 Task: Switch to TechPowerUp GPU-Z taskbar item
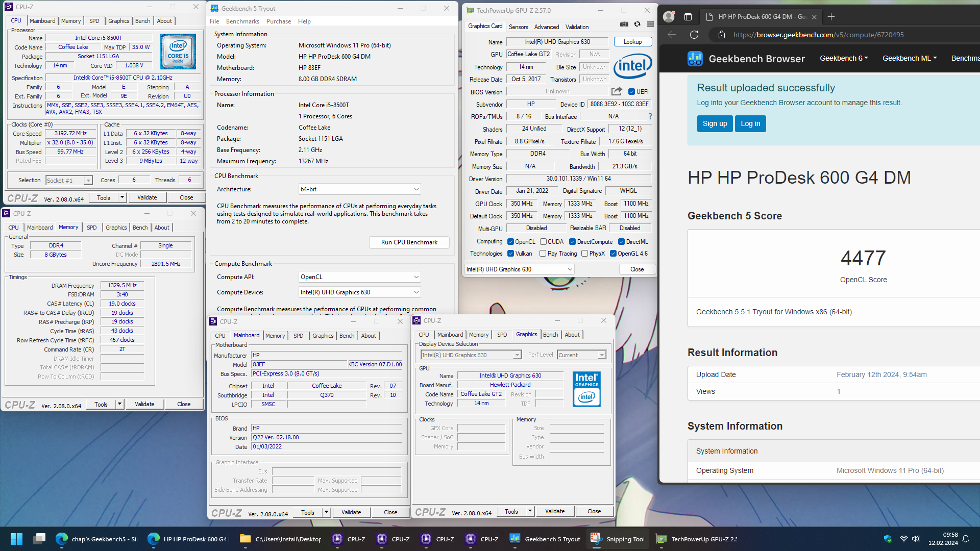(x=697, y=539)
